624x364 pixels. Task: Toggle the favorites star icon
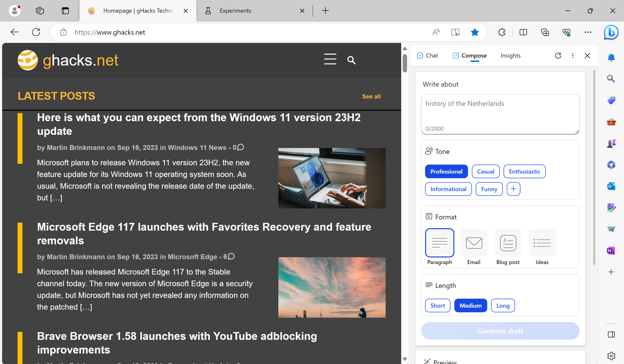click(474, 32)
